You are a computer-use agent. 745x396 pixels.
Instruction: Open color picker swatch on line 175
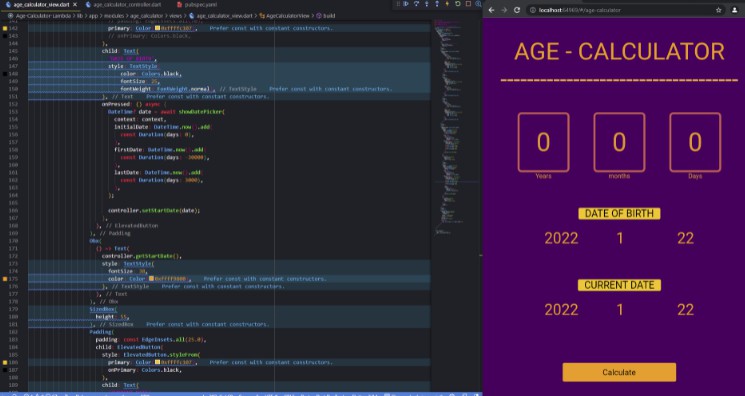151,279
